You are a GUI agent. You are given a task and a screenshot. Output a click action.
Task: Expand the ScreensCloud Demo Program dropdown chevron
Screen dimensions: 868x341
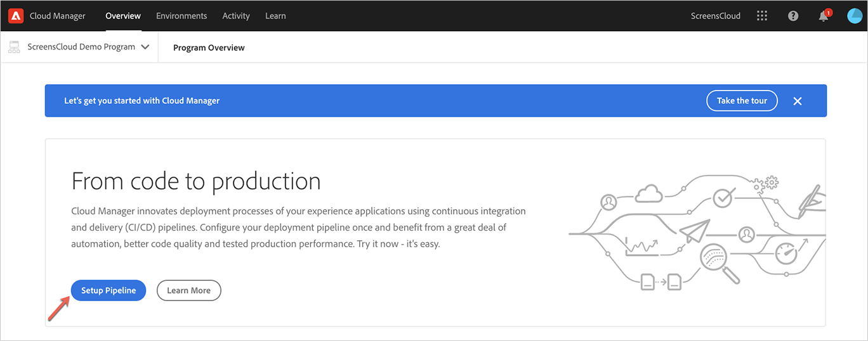[x=145, y=47]
